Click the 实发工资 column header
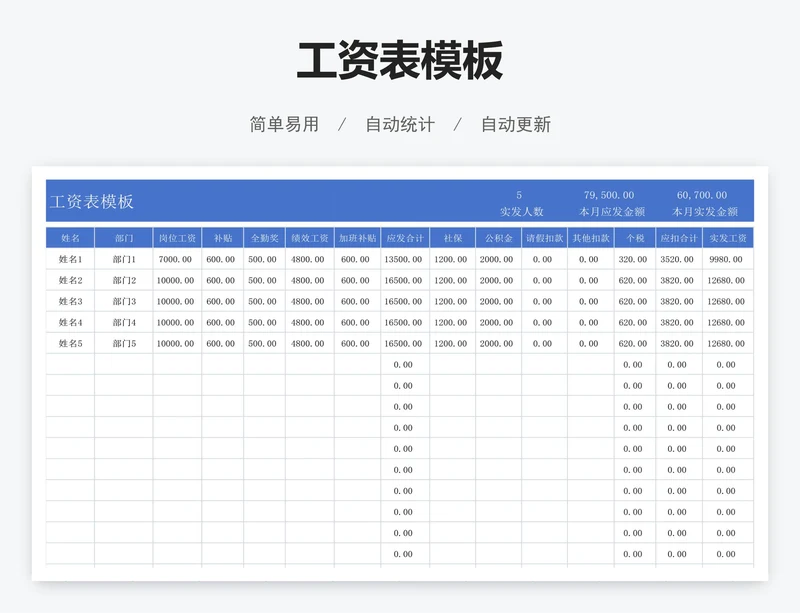The width and height of the screenshot is (800, 613). (728, 238)
